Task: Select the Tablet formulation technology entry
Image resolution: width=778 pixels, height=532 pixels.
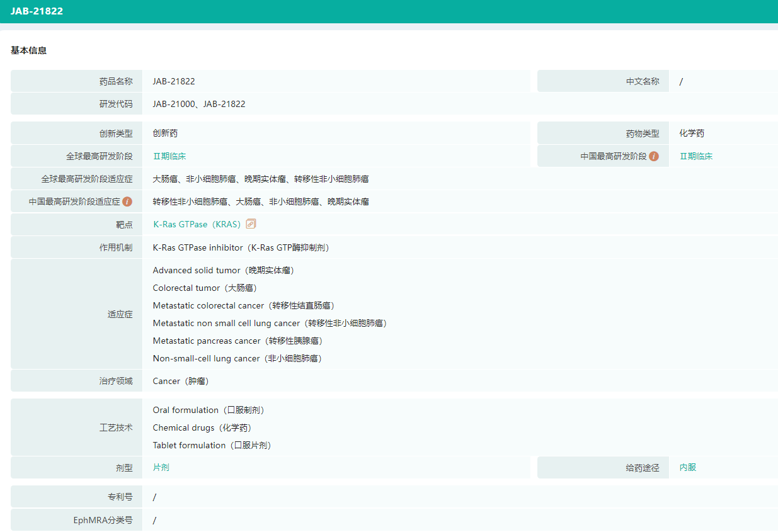Action: 212,445
